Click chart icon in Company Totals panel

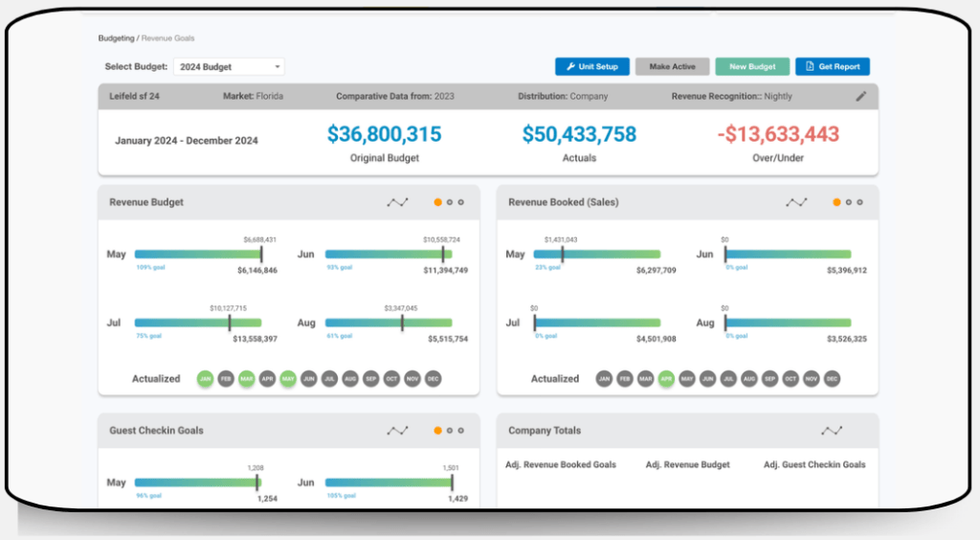point(832,431)
